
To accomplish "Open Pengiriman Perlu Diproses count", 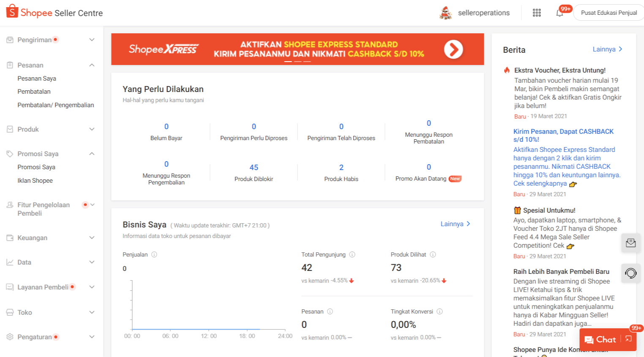I will tap(254, 127).
